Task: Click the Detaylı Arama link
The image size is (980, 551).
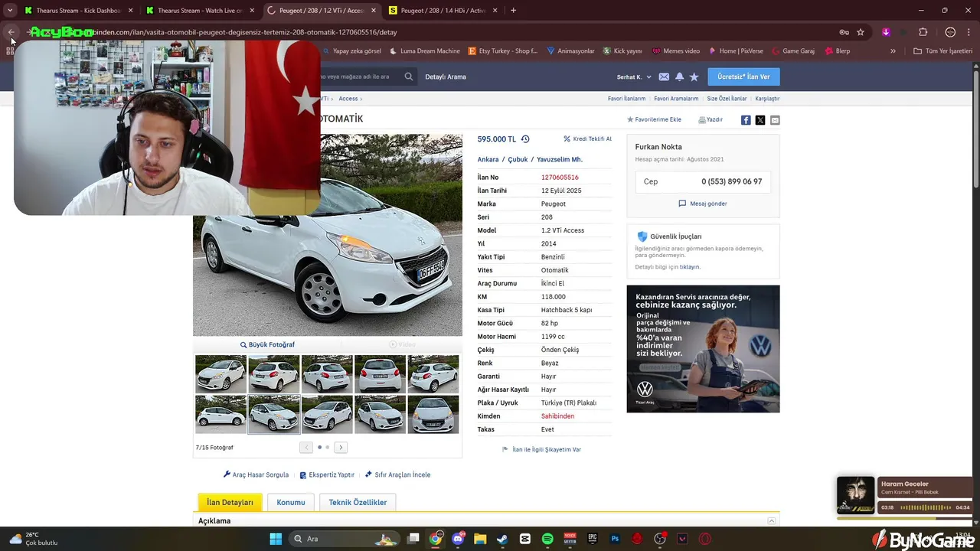Action: (x=446, y=77)
